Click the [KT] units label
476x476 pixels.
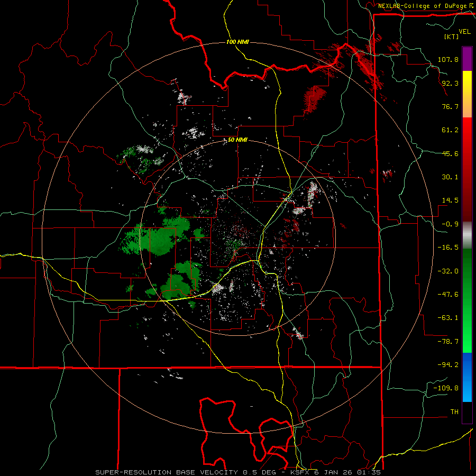pos(452,36)
